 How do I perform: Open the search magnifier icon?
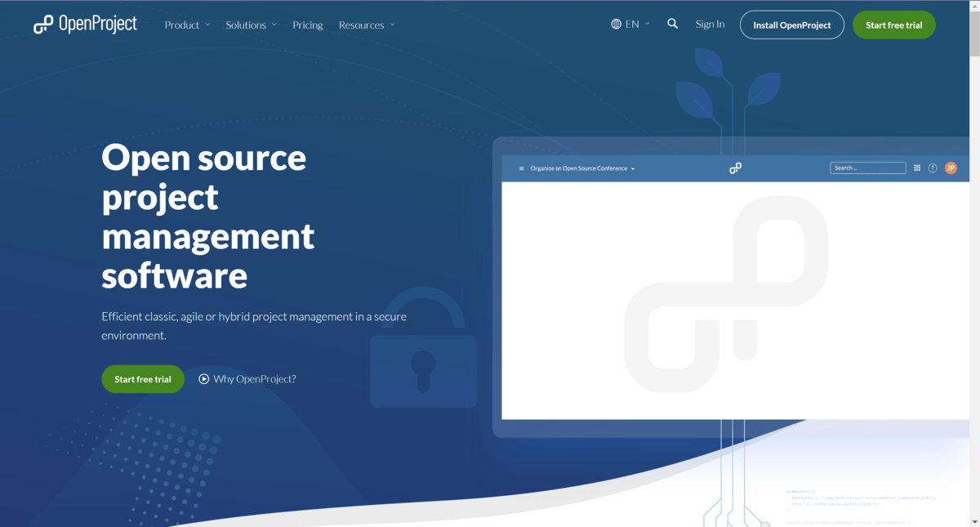click(x=672, y=24)
